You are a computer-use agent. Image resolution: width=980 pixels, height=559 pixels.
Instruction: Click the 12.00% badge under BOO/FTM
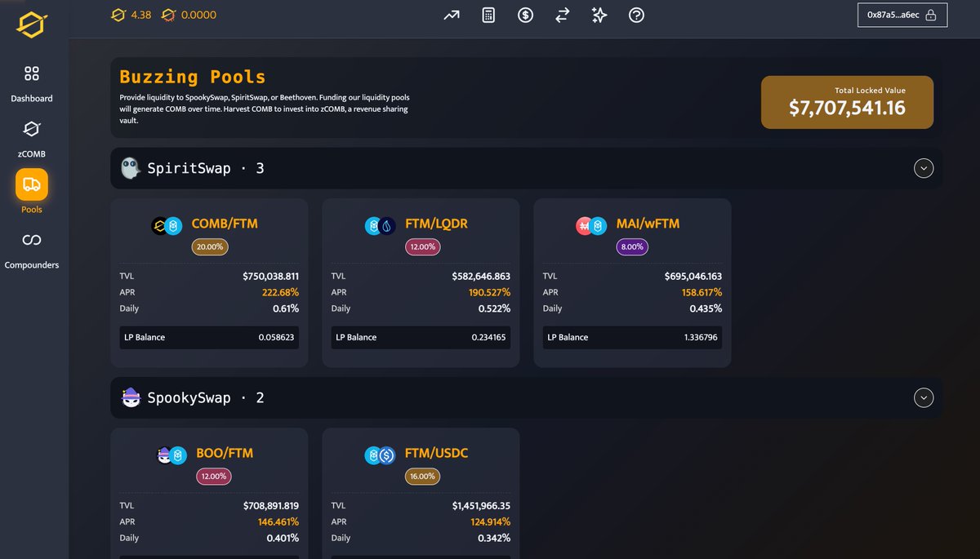coord(212,476)
